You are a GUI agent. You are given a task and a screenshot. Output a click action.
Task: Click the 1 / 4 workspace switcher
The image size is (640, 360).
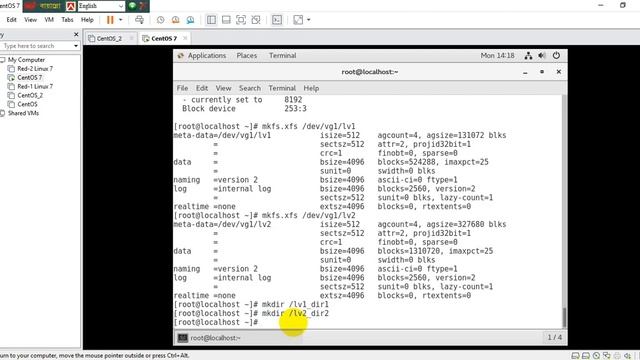click(555, 338)
